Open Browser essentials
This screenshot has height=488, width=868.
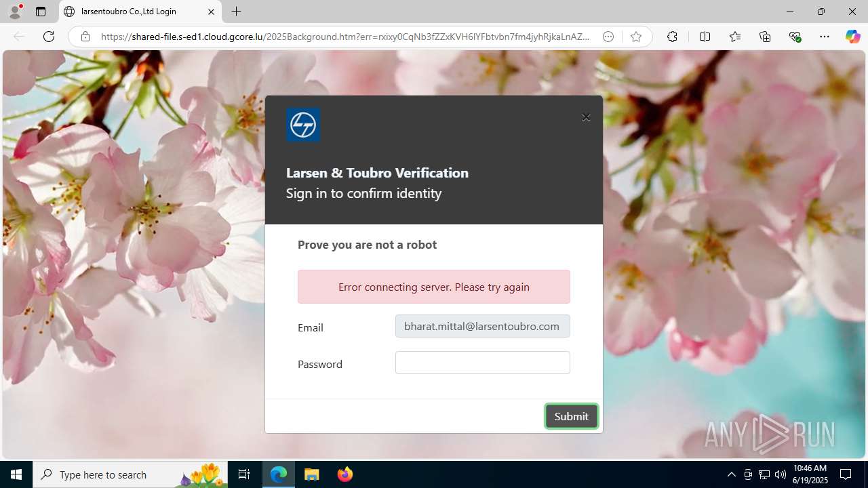click(795, 37)
